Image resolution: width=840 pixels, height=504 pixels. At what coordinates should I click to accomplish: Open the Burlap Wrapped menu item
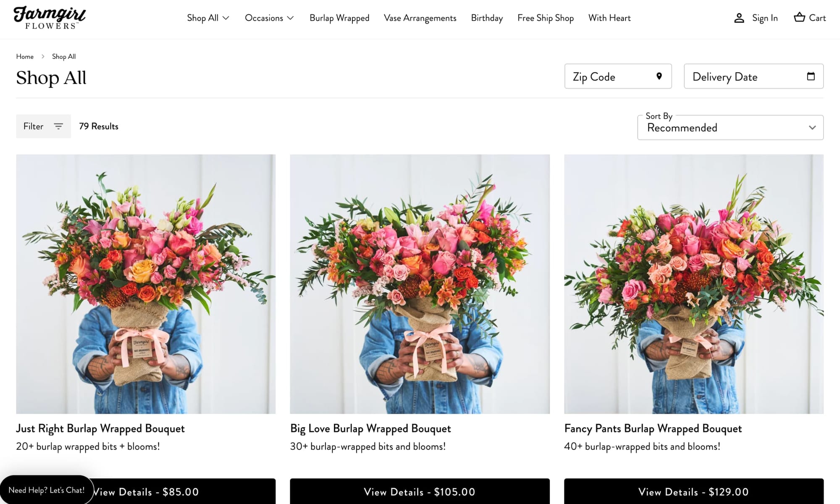pyautogui.click(x=339, y=18)
